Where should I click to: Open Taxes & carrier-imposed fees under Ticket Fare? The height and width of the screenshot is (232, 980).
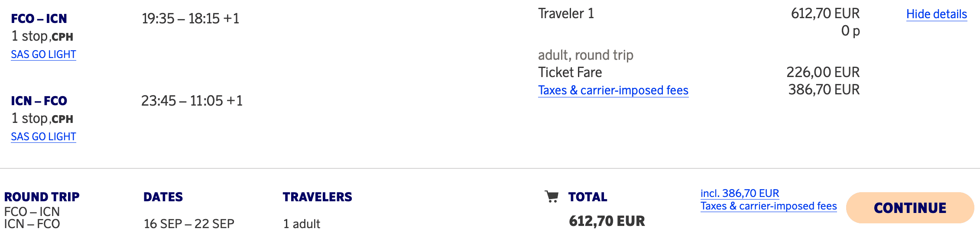tap(613, 90)
